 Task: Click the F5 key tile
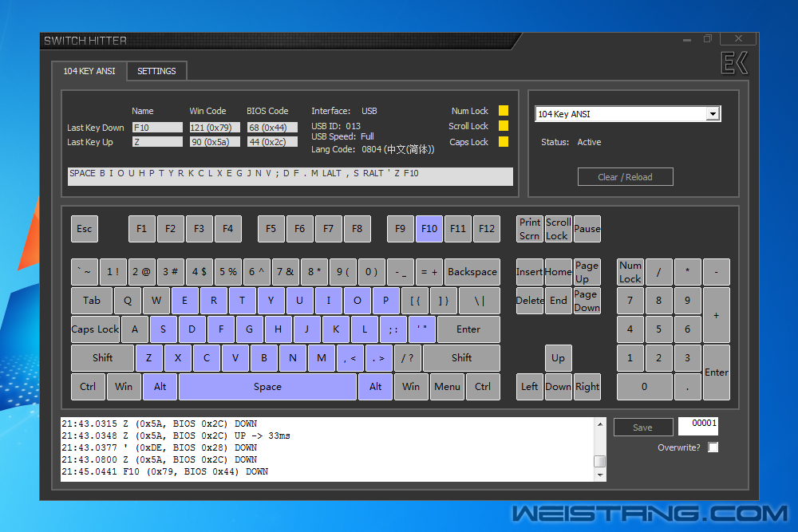271,229
